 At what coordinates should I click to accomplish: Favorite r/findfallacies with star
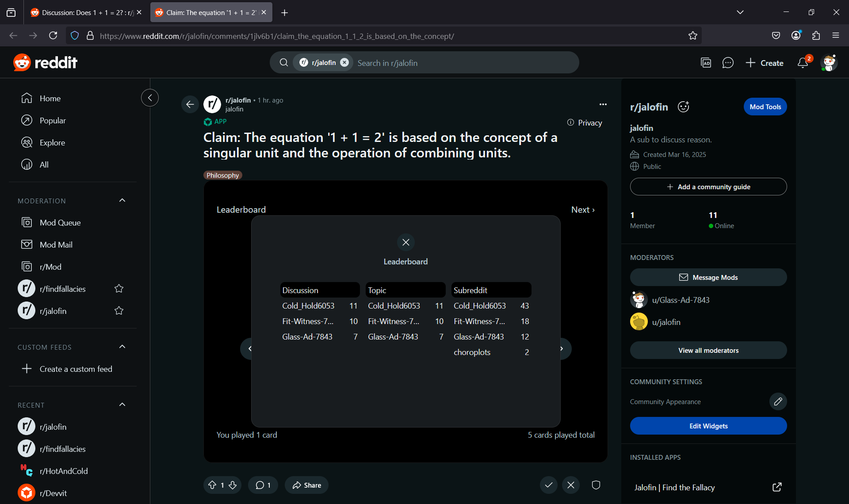(119, 289)
